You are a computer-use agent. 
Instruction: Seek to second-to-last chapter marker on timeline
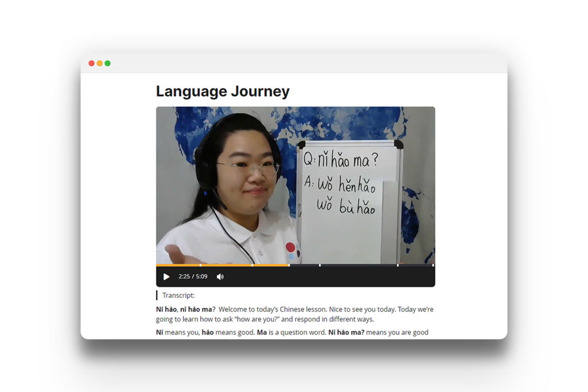[x=398, y=265]
